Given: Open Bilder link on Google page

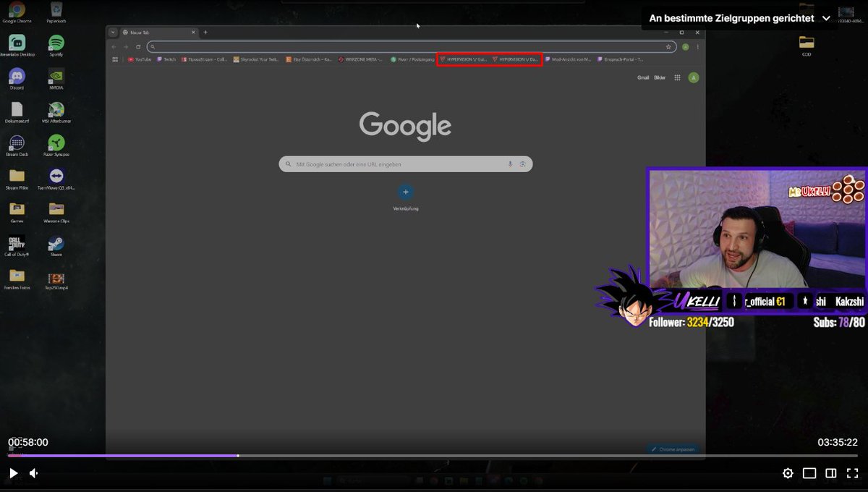Looking at the screenshot, I should pyautogui.click(x=660, y=77).
